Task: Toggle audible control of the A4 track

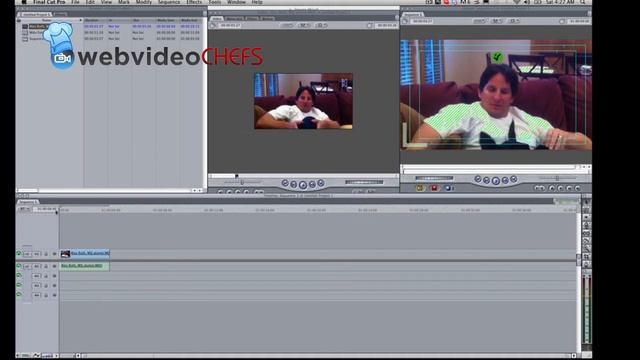Action: click(x=19, y=294)
